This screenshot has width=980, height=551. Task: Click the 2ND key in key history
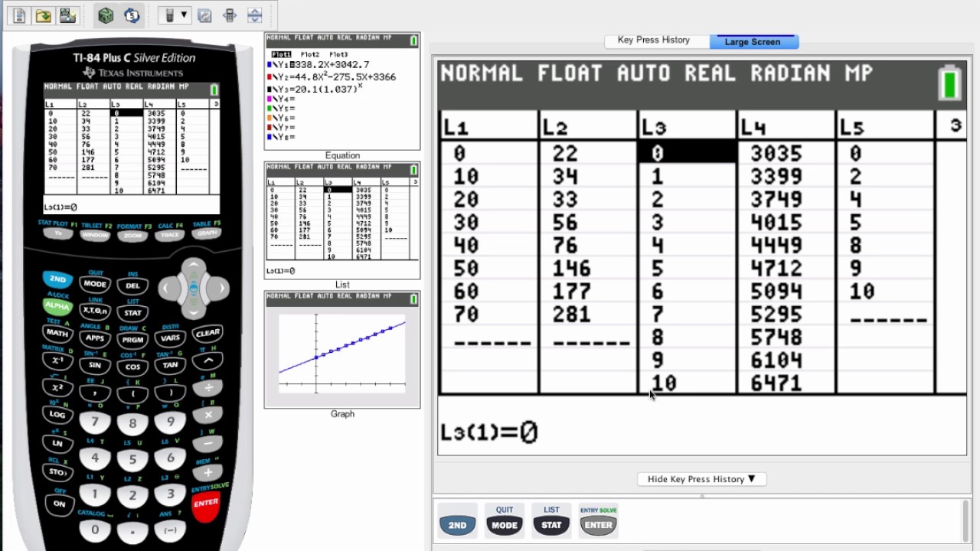click(x=457, y=525)
